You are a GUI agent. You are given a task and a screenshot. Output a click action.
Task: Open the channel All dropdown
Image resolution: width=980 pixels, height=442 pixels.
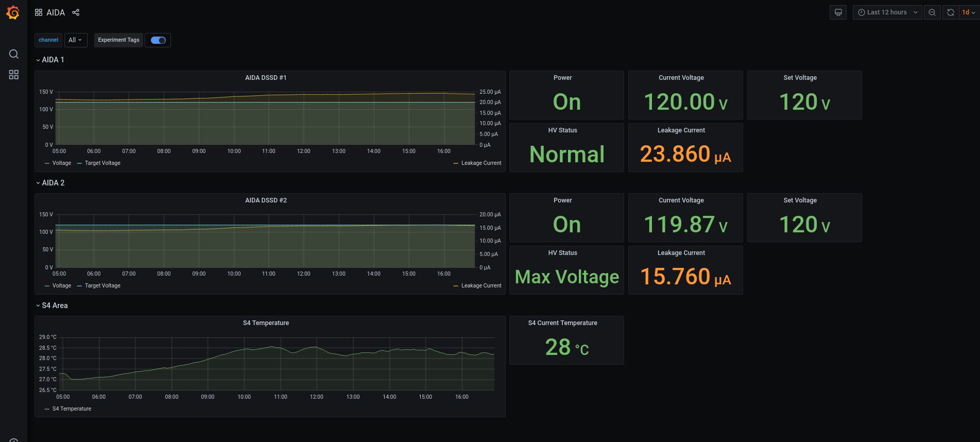coord(75,40)
